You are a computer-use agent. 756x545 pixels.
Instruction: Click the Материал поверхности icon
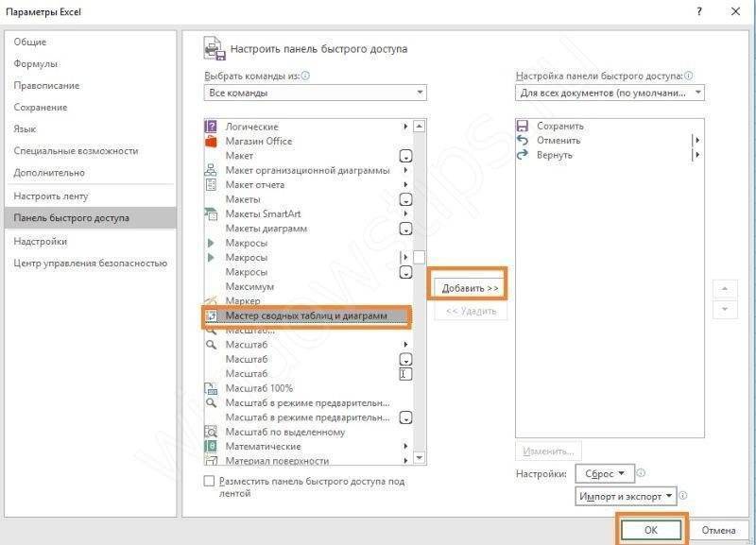pyautogui.click(x=211, y=461)
